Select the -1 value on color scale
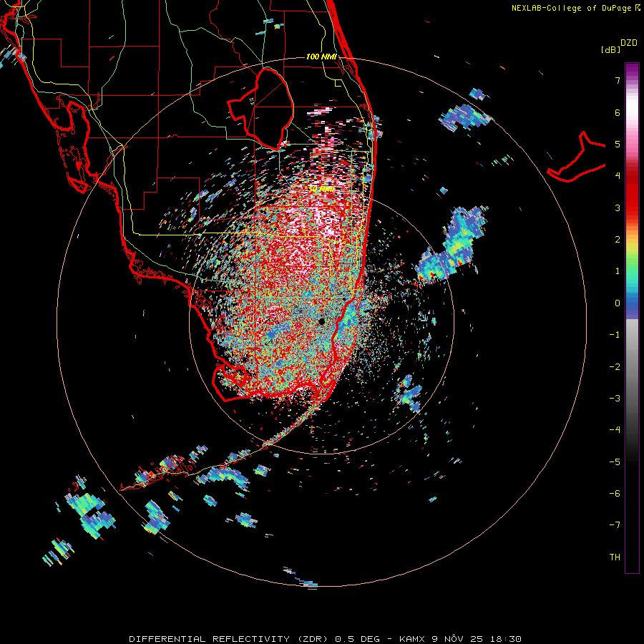The image size is (644, 644). click(615, 335)
